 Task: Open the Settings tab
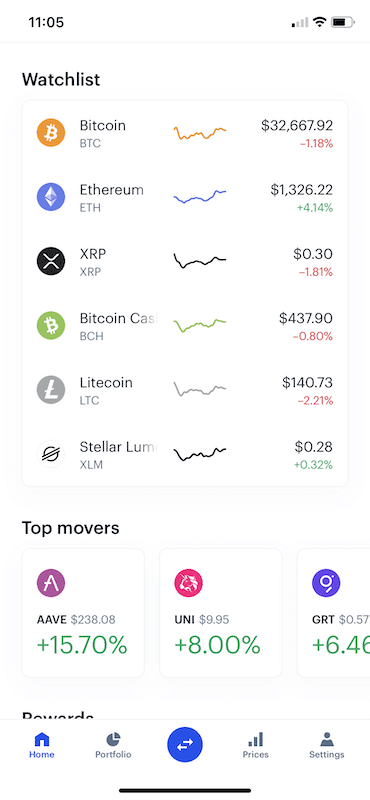(327, 745)
